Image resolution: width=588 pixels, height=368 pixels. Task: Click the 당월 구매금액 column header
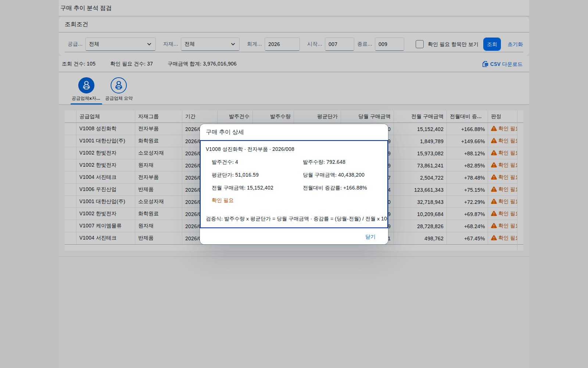(367, 116)
